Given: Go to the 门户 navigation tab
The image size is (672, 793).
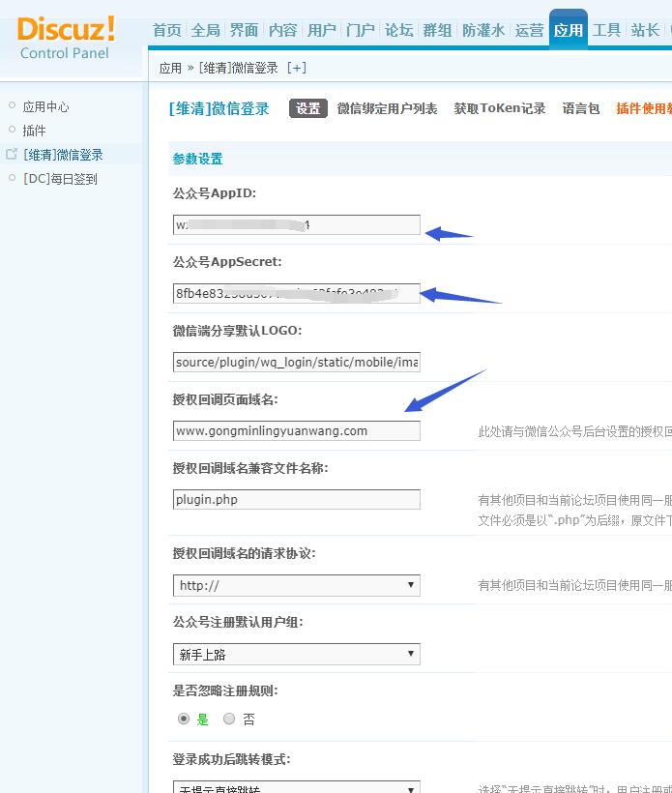Looking at the screenshot, I should (361, 30).
